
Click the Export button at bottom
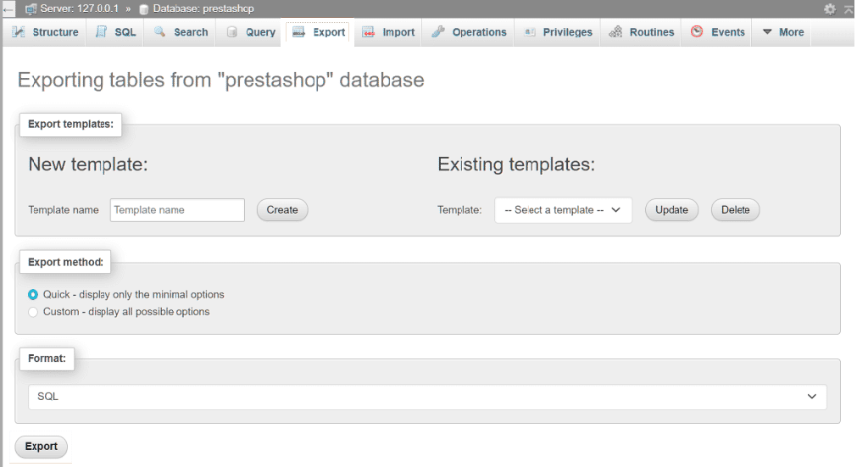[x=41, y=447]
